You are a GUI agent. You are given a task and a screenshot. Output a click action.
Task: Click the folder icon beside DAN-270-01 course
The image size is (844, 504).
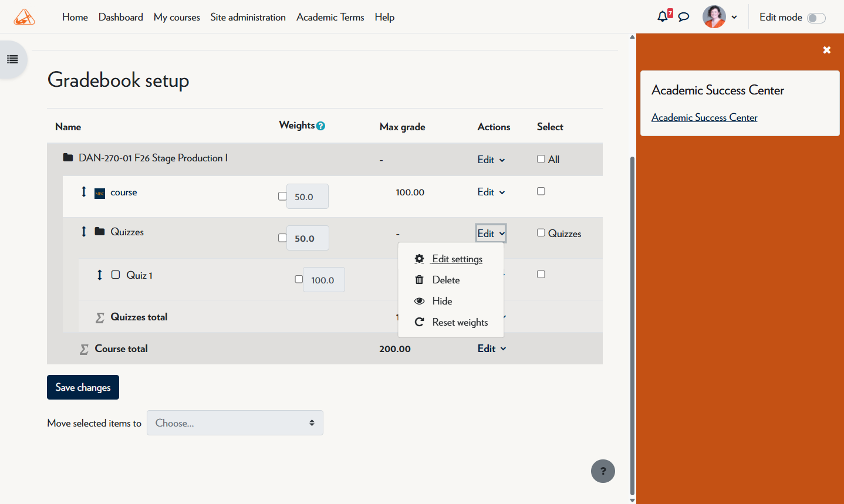tap(68, 158)
